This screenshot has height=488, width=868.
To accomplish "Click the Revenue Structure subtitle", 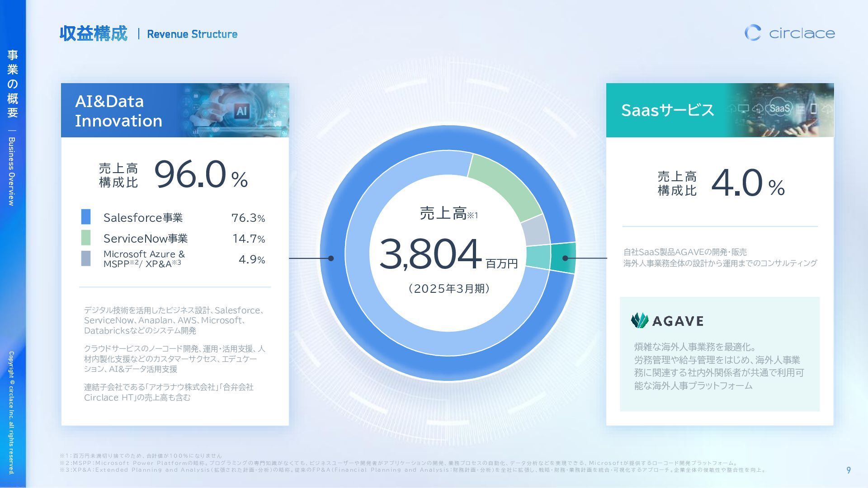I will coord(192,34).
